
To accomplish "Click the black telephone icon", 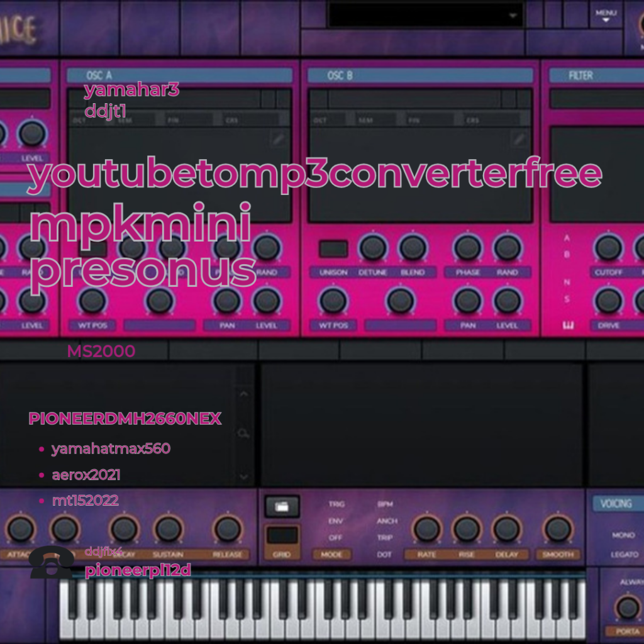I will click(52, 562).
